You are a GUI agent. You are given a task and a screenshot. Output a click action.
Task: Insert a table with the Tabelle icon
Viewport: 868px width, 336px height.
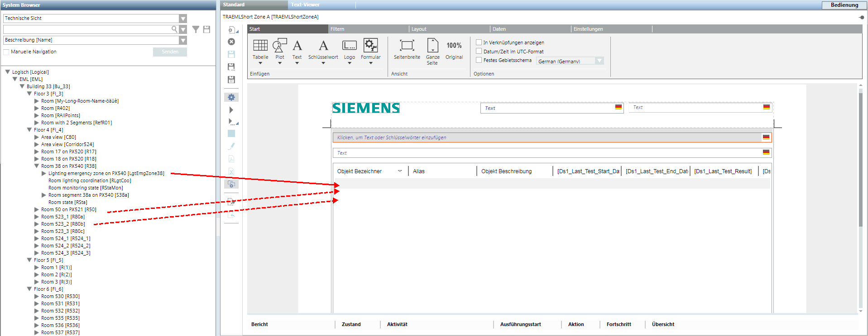click(x=260, y=46)
